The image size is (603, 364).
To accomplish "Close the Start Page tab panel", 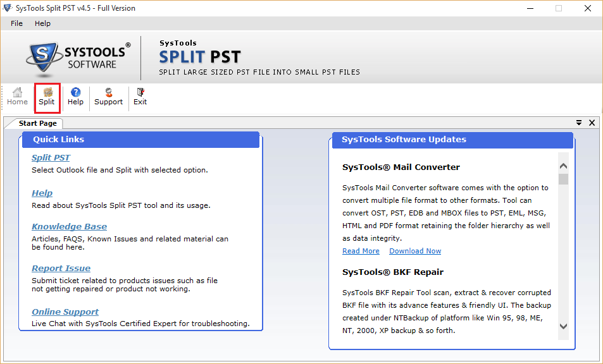I will [x=592, y=123].
